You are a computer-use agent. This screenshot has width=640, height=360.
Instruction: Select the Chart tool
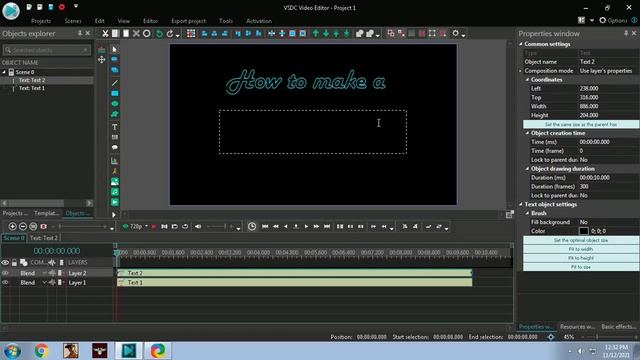(x=115, y=161)
